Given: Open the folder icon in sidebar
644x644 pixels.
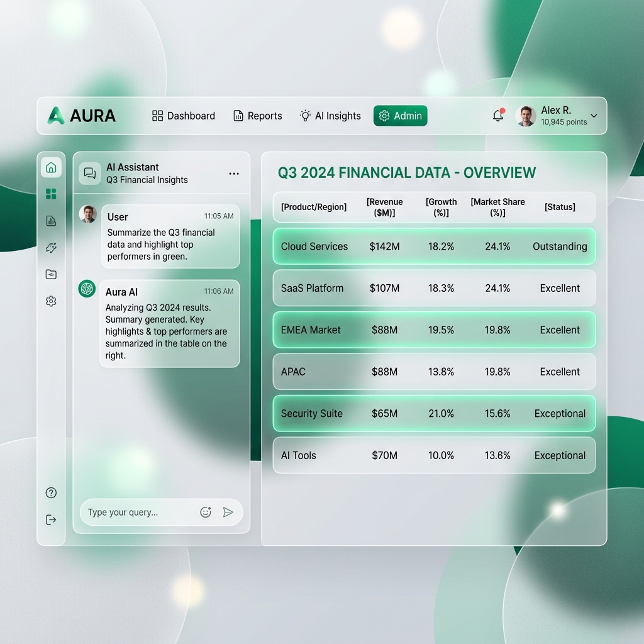Looking at the screenshot, I should click(51, 274).
